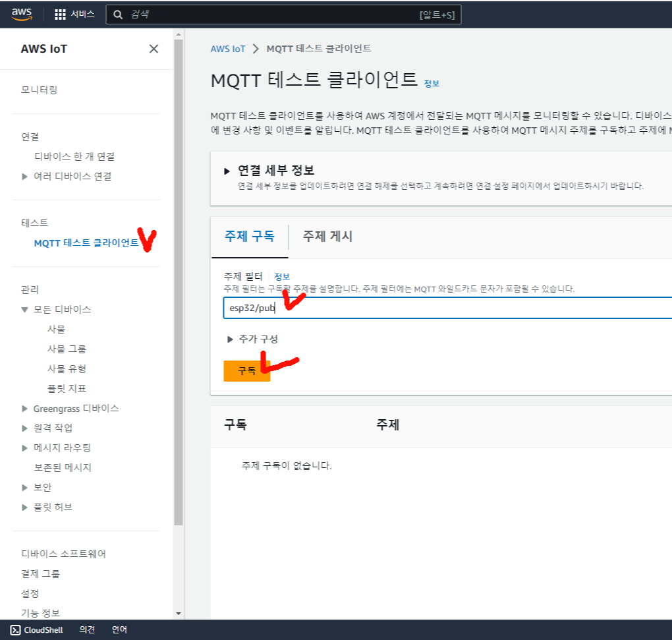Open 언어 in the footer

(119, 629)
